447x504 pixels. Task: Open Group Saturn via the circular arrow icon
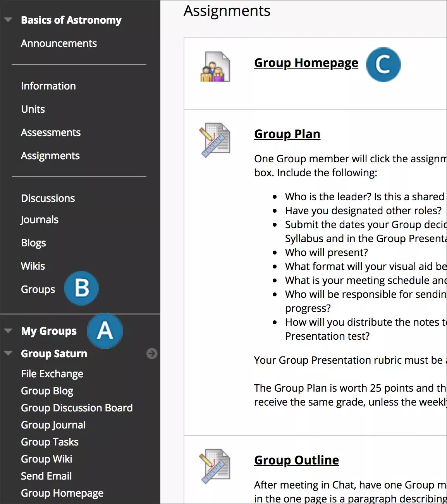coord(152,353)
